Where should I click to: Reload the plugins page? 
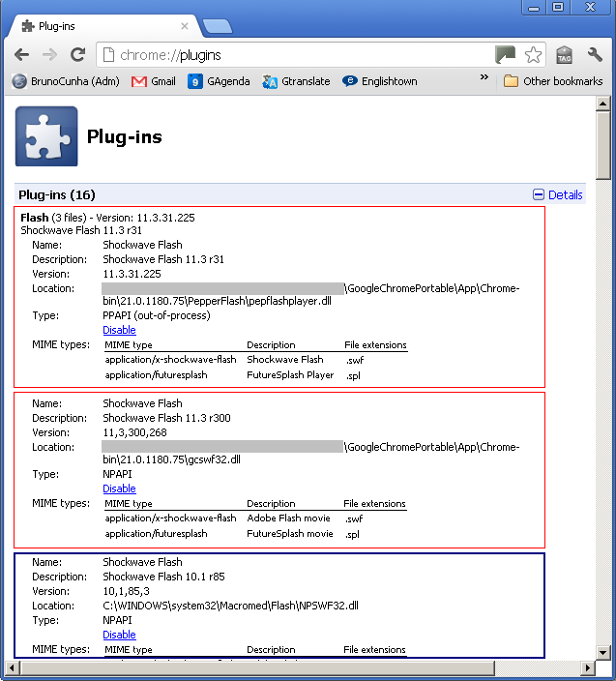tap(78, 55)
